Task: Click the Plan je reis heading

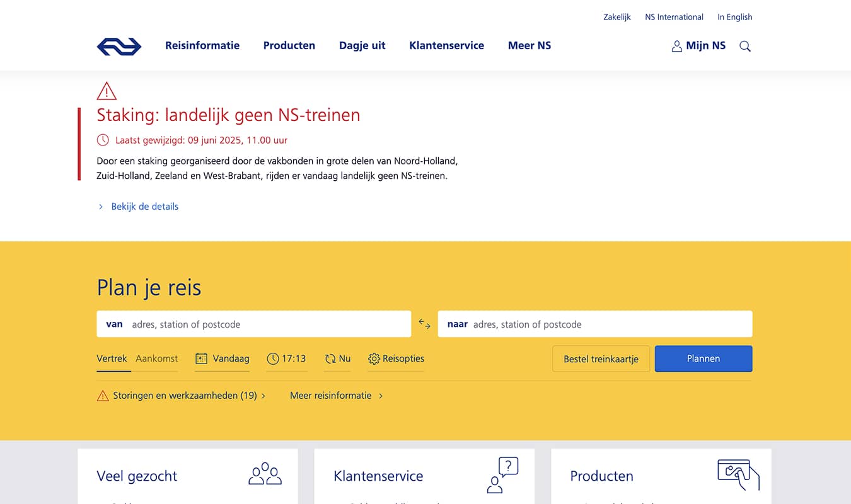Action: tap(149, 288)
